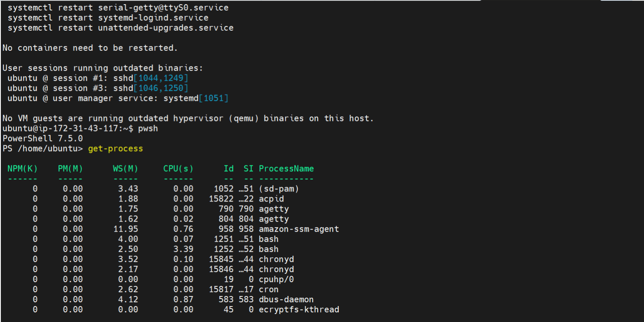
Task: Click the SI column header
Action: tap(248, 168)
